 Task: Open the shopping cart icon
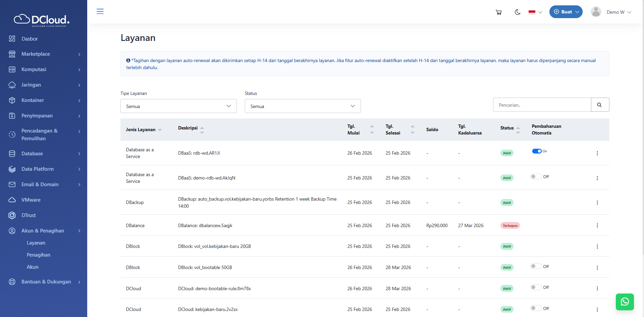498,12
